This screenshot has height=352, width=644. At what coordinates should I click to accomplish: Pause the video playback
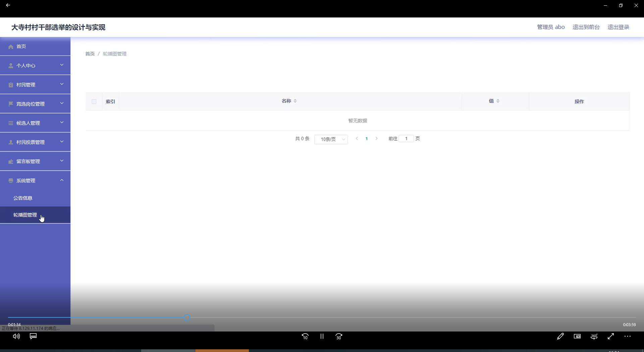click(322, 336)
